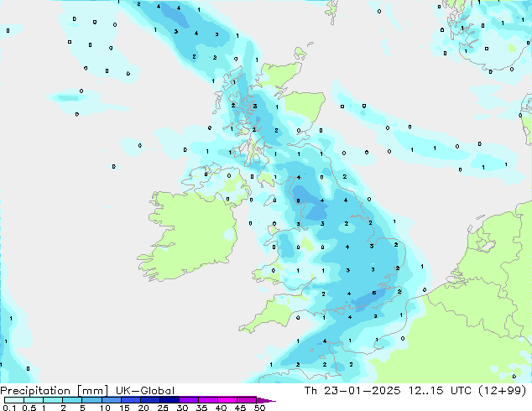This screenshot has height=411, width=532.
Task: Click the forecast offset '(12+99)'
Action: 502,391
